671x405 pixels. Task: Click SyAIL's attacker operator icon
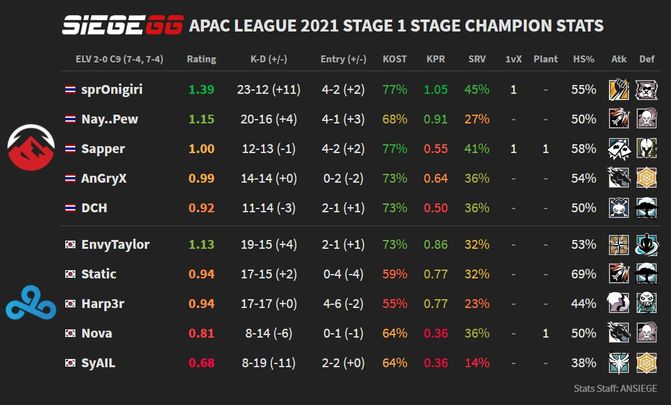pos(619,363)
